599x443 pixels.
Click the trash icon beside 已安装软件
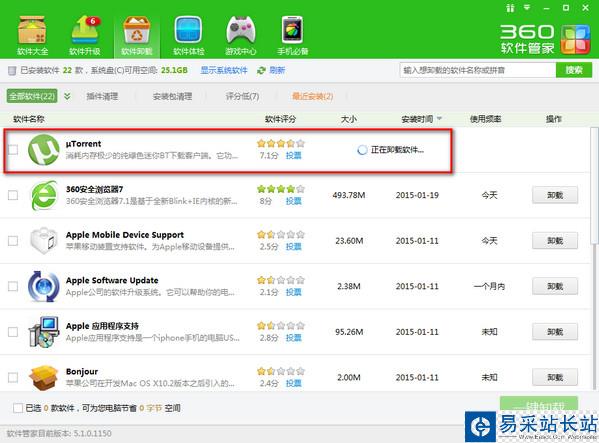12,70
